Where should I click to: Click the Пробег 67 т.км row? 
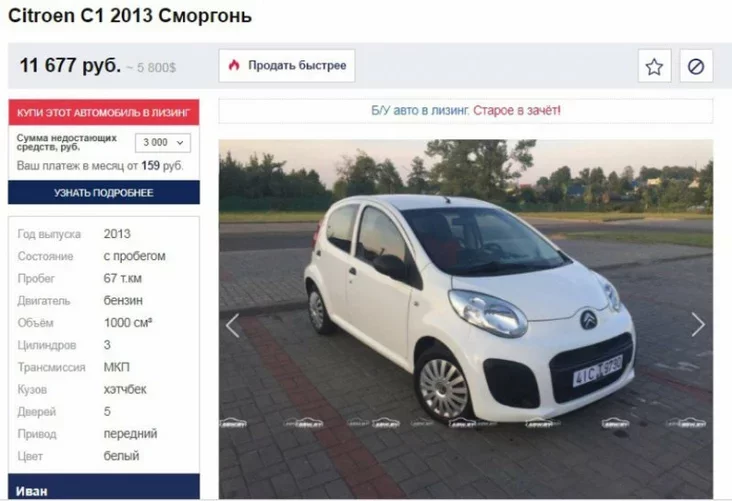(104, 278)
